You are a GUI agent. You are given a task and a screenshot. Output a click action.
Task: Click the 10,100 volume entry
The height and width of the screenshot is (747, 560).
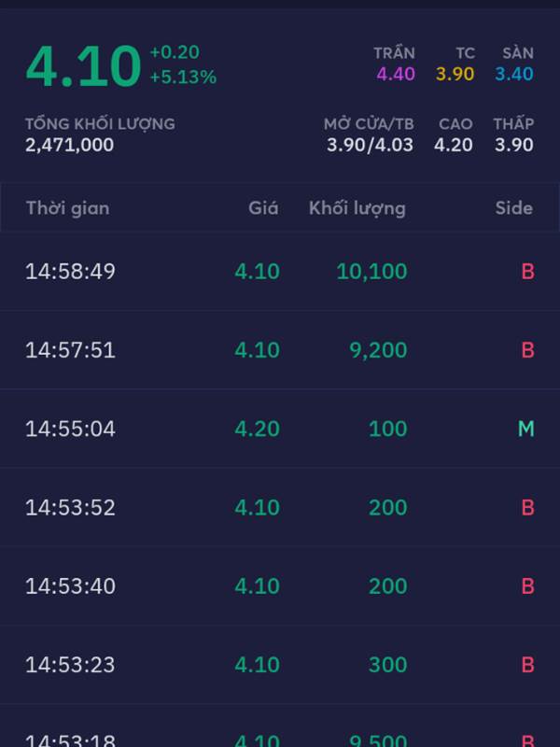click(371, 272)
